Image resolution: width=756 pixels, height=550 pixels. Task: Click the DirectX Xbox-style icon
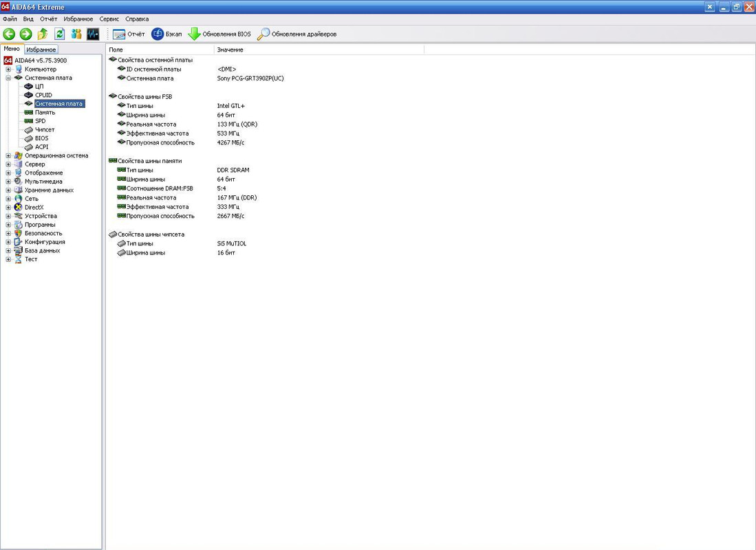19,207
